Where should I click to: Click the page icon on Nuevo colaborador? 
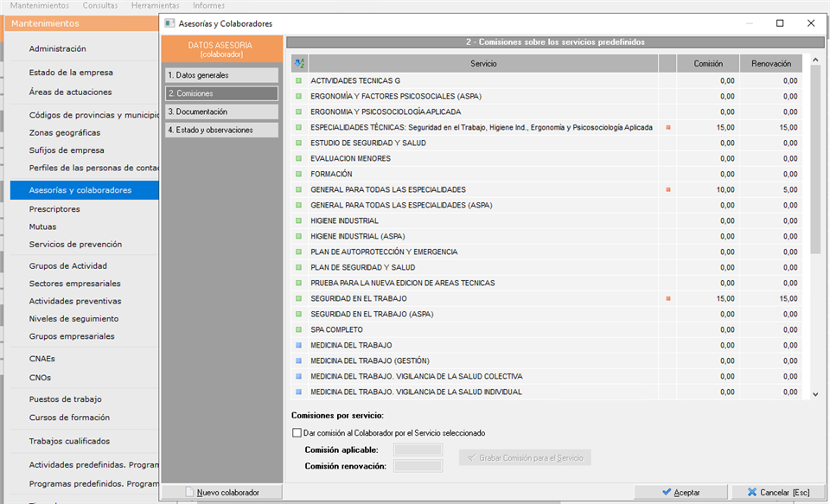point(189,493)
